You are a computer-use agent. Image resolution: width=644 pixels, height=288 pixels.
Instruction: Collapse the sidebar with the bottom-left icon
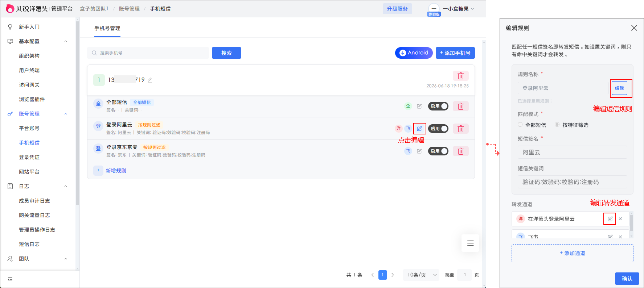(x=10, y=279)
